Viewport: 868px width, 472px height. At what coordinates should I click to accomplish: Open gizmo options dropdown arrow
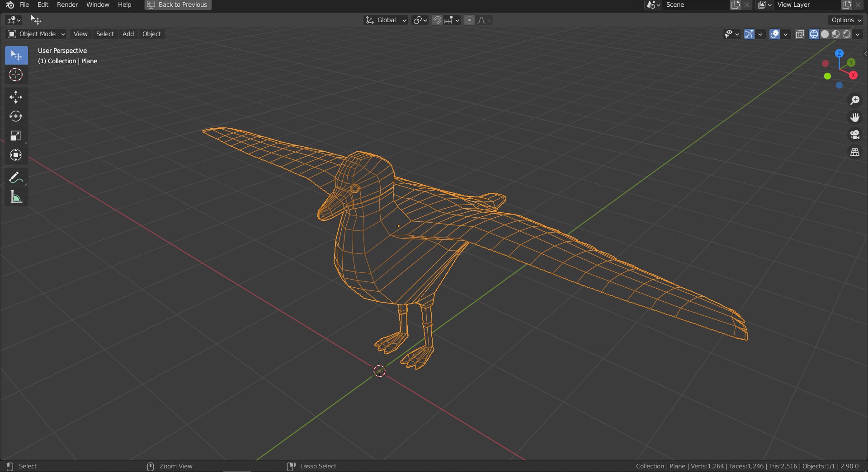pyautogui.click(x=760, y=34)
